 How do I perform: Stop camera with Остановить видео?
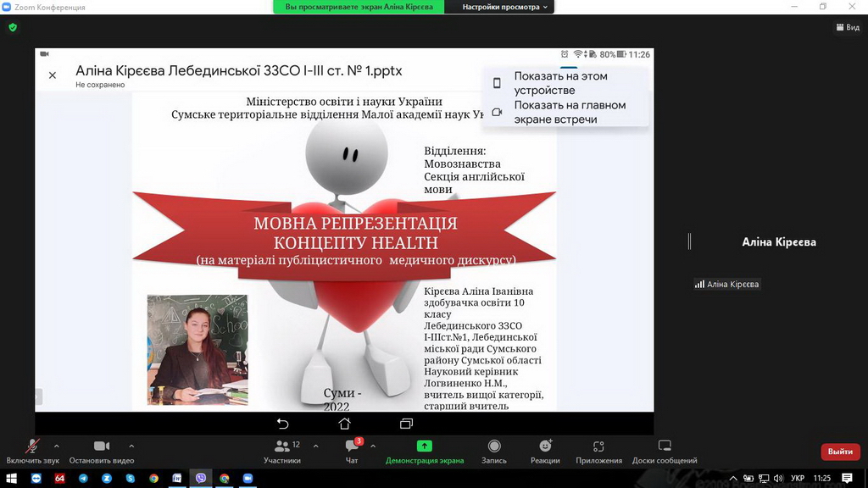[102, 451]
